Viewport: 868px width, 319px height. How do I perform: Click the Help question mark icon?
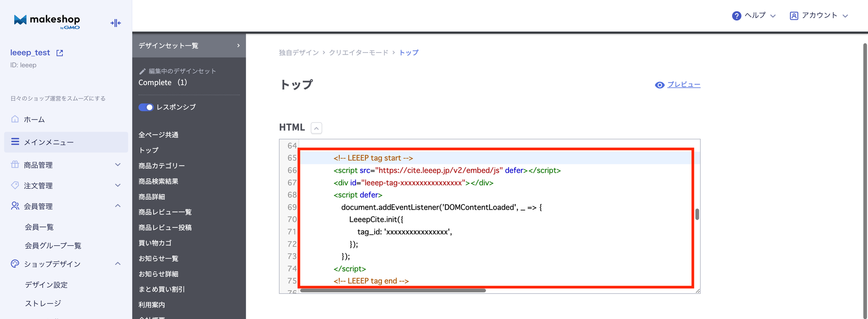tap(736, 16)
